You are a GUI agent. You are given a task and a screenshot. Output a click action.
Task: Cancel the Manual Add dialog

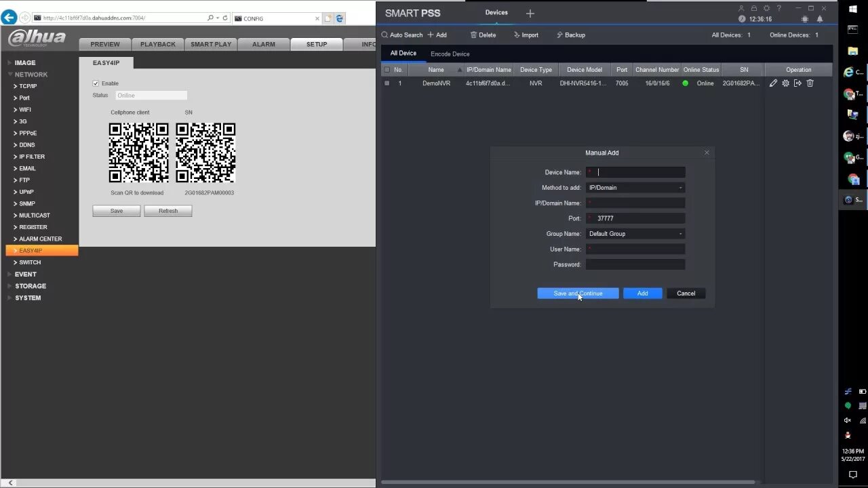tap(686, 293)
